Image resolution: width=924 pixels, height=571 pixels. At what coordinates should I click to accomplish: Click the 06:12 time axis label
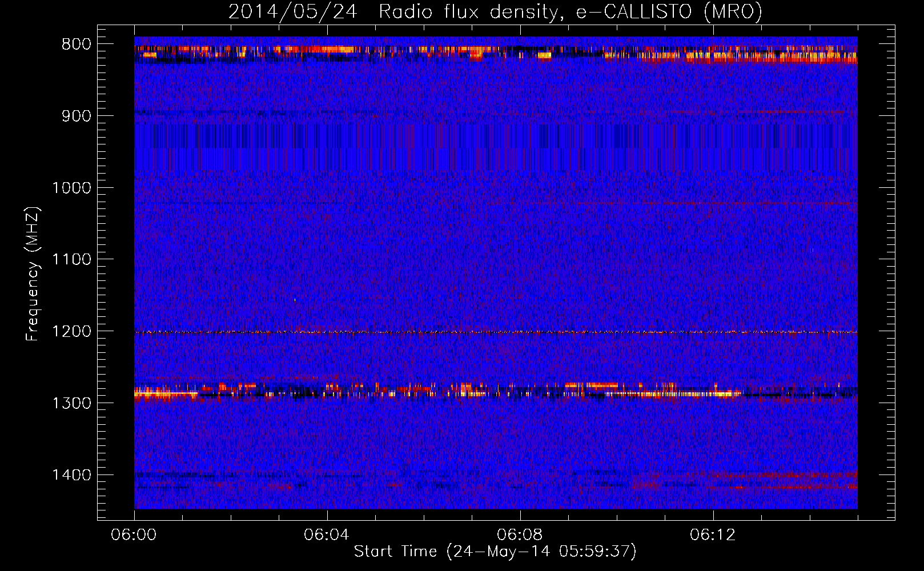[x=713, y=535]
